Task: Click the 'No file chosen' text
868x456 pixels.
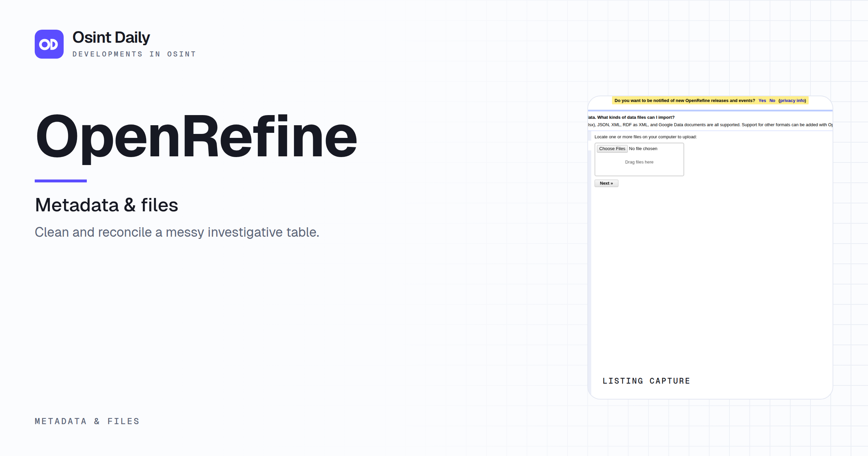Action: click(643, 149)
